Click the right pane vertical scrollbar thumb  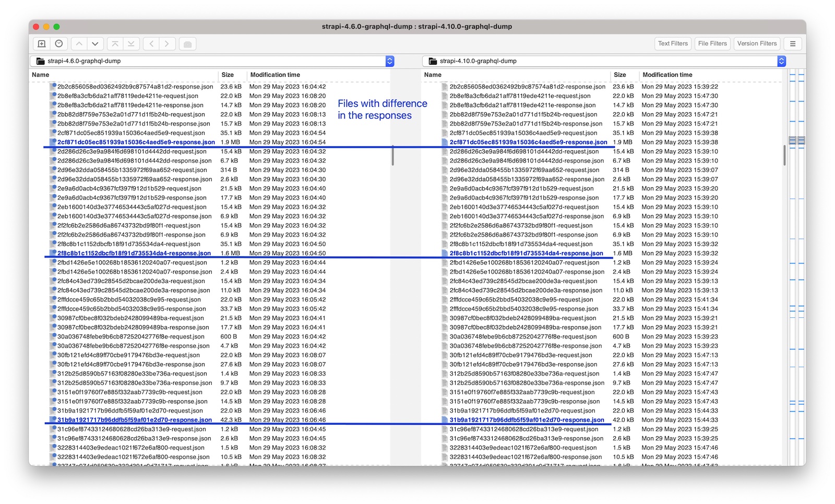(784, 155)
